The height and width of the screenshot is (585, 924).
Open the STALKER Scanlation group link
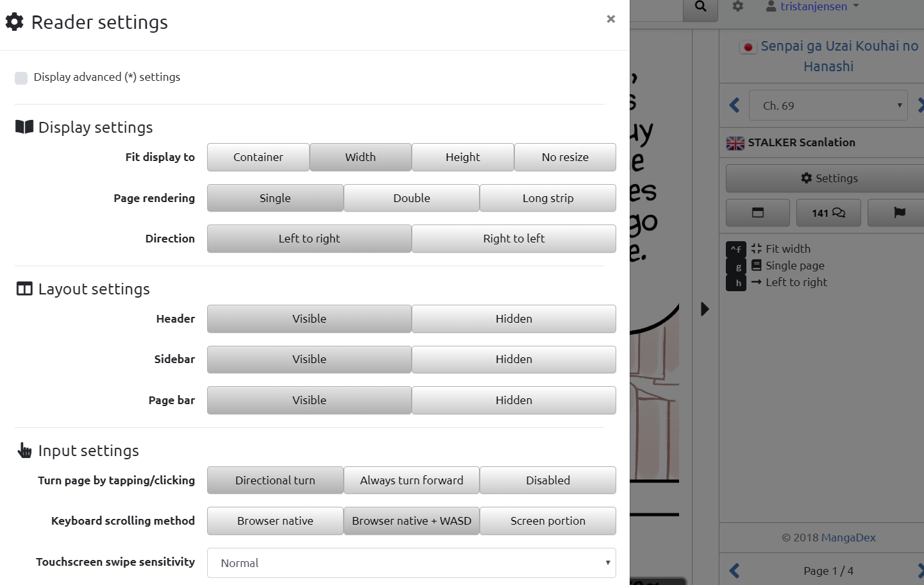pos(801,142)
